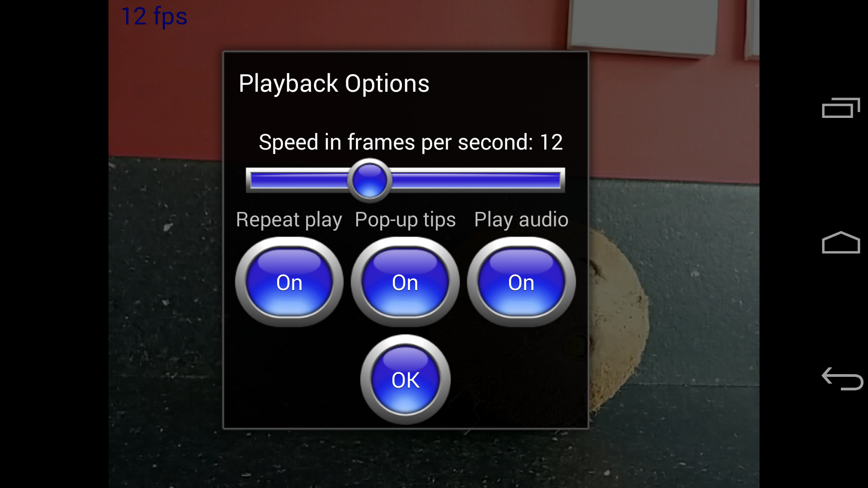Tap the Pop-up tips label
868x488 pixels.
click(405, 220)
